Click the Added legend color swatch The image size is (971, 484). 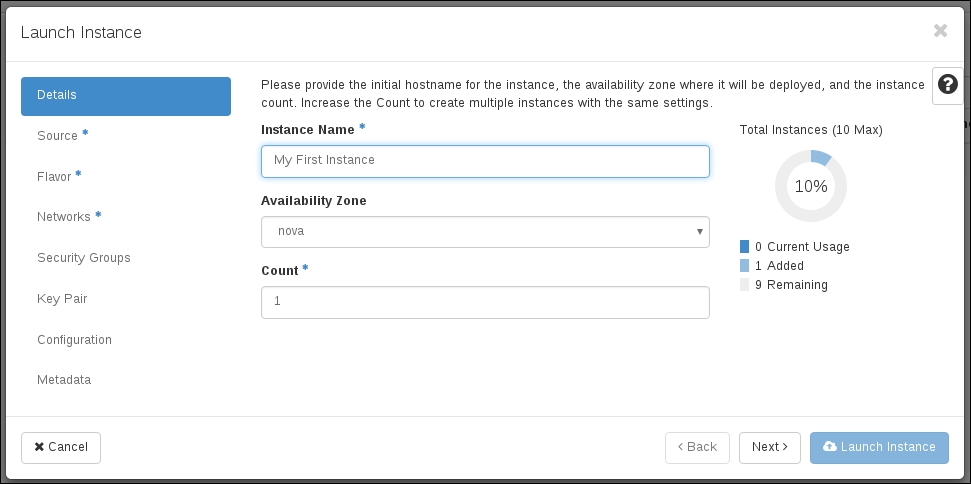coord(744,266)
